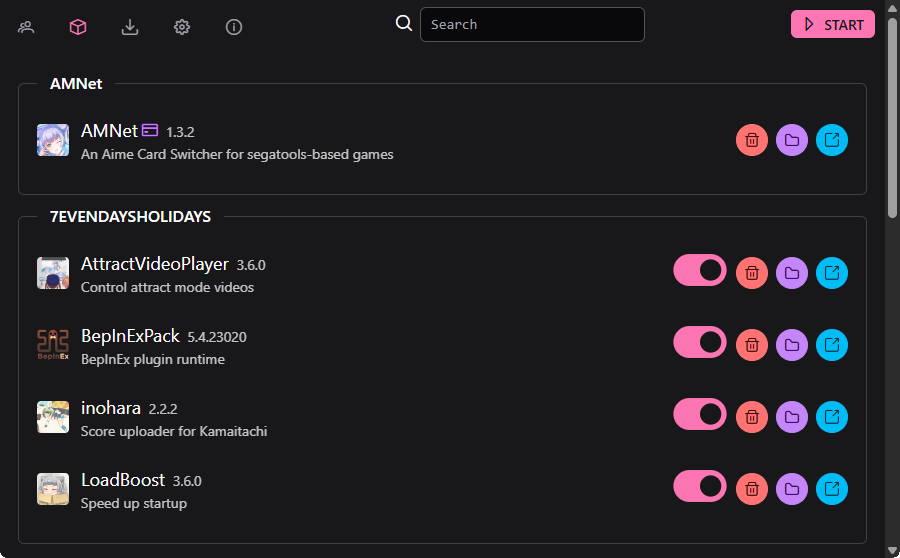Image resolution: width=900 pixels, height=558 pixels.
Task: Open LoadBoost external page link
Action: click(832, 489)
